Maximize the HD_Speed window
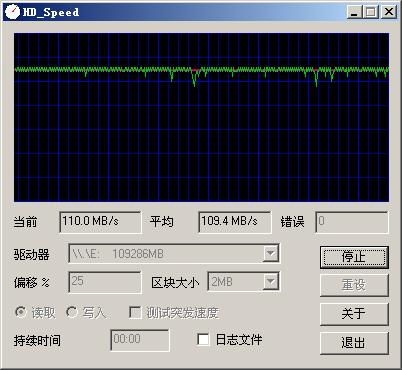Viewport: 402px width, 370px height. [370, 12]
